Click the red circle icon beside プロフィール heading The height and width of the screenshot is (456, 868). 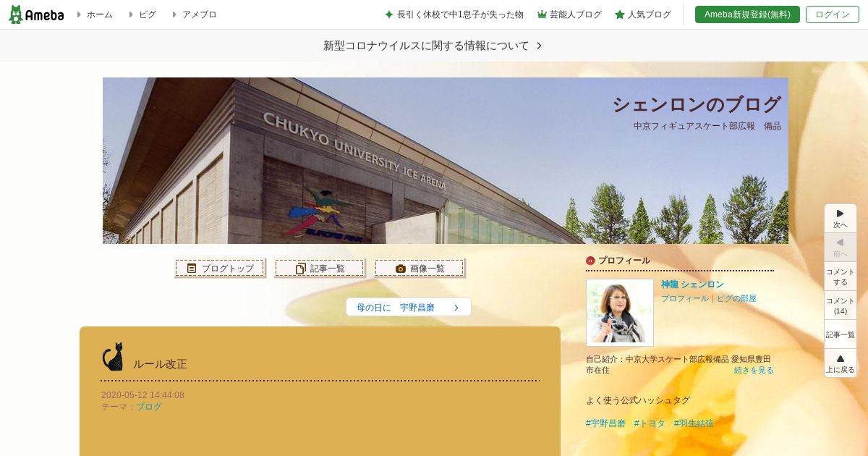click(590, 261)
